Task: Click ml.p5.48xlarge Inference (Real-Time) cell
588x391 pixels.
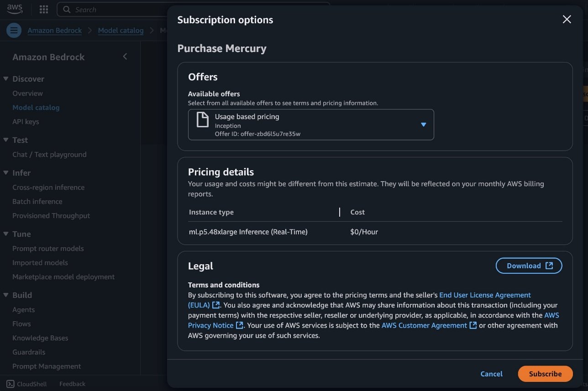Action: click(x=248, y=232)
